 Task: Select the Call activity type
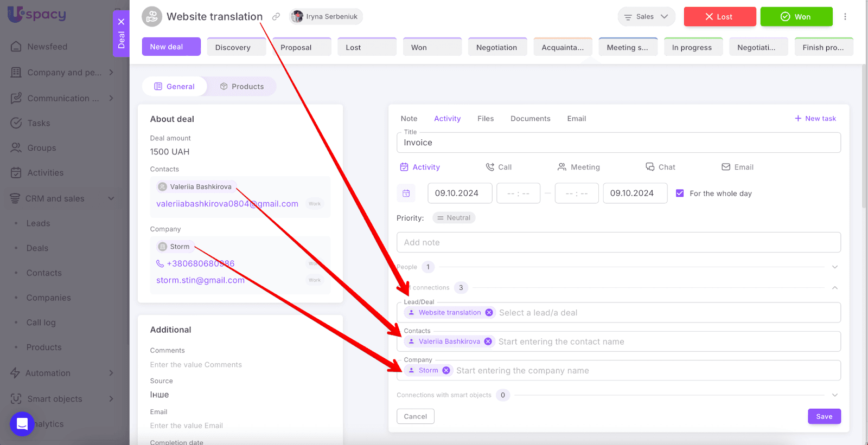(499, 167)
